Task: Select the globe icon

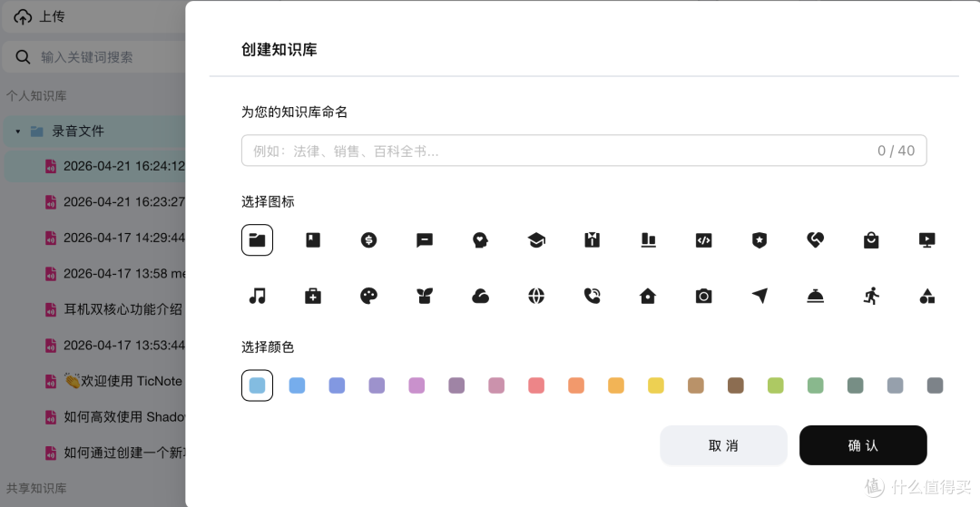Action: (536, 296)
